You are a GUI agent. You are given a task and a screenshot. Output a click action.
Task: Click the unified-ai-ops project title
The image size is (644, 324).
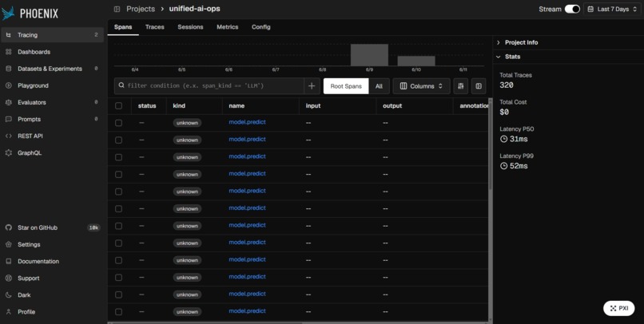(x=195, y=9)
